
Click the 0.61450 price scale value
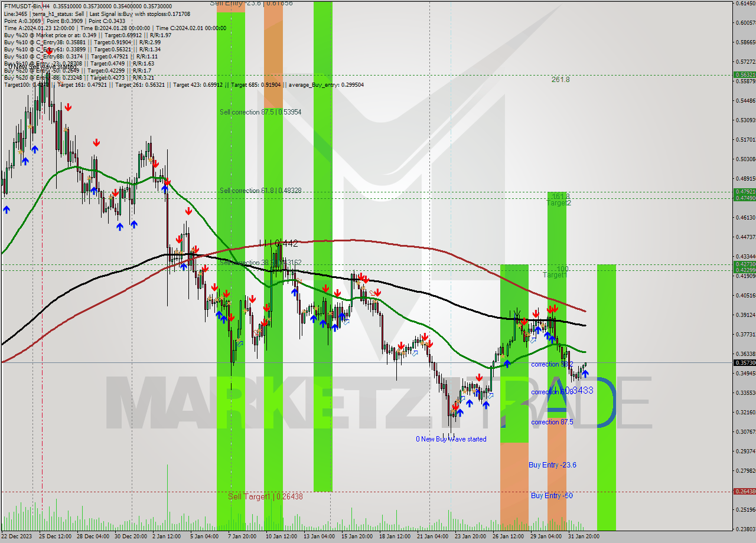pos(745,4)
